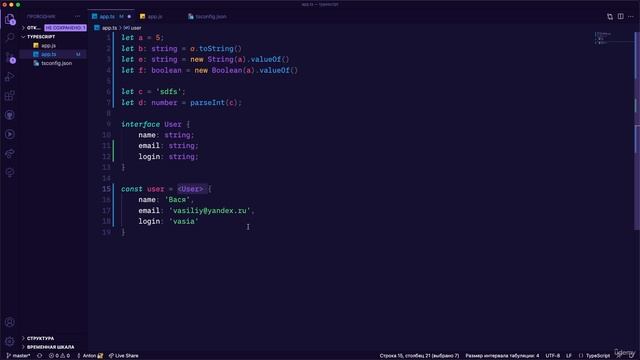Open app.js in the Explorer tree
Image resolution: width=640 pixels, height=360 pixels.
(x=49, y=45)
